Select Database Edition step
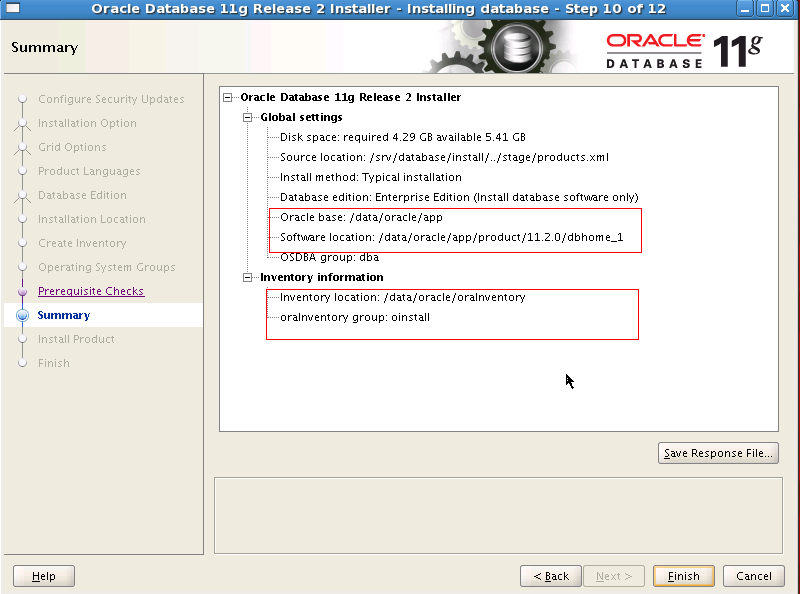 (82, 195)
